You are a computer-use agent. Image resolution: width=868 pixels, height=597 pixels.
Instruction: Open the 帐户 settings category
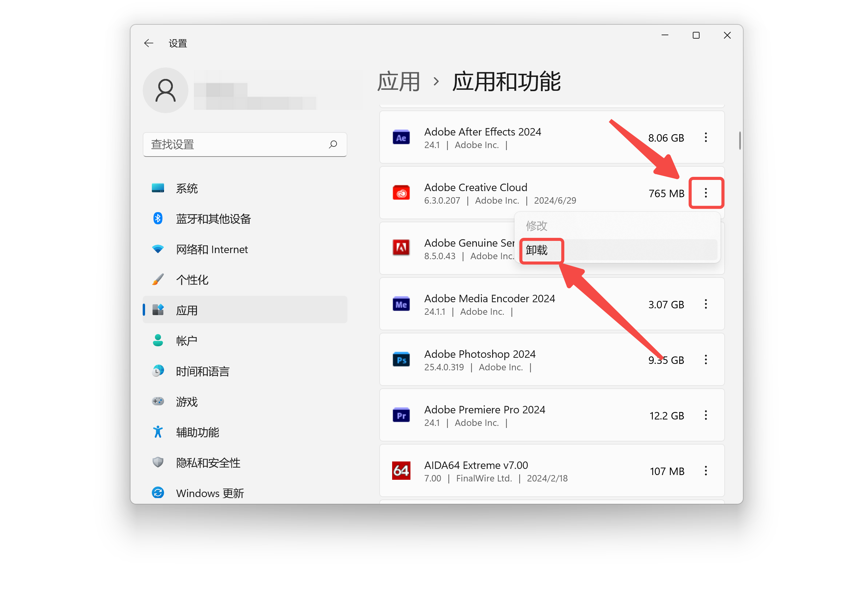(x=245, y=341)
